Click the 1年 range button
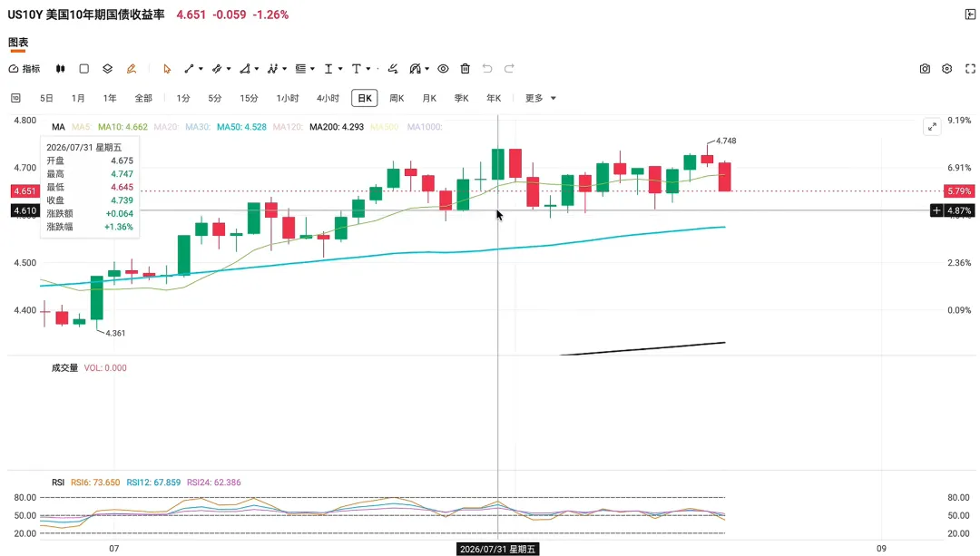Viewport: 980px width, 556px height. pyautogui.click(x=110, y=98)
